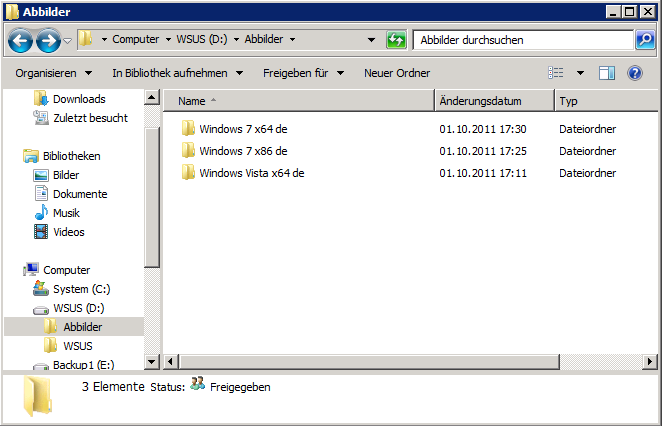Select the Windows Vista x64 de folder

(x=251, y=173)
